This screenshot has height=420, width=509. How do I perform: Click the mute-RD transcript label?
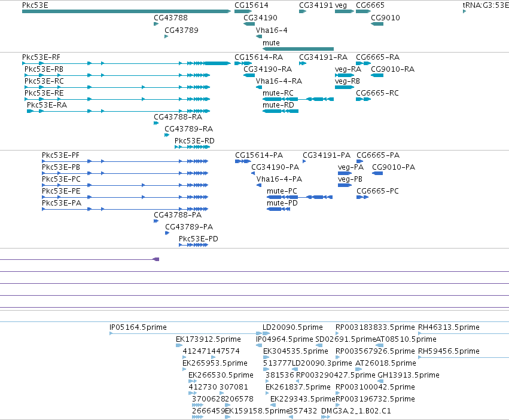point(278,105)
